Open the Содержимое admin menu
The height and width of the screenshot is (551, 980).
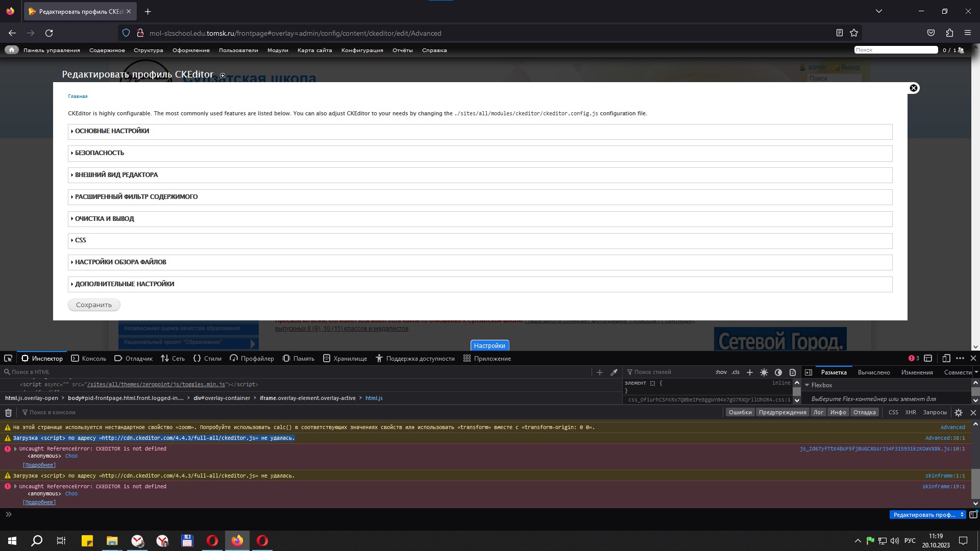(x=107, y=51)
